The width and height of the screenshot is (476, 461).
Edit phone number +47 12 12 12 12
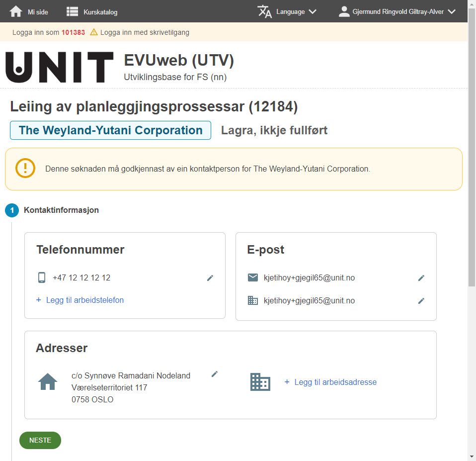210,278
